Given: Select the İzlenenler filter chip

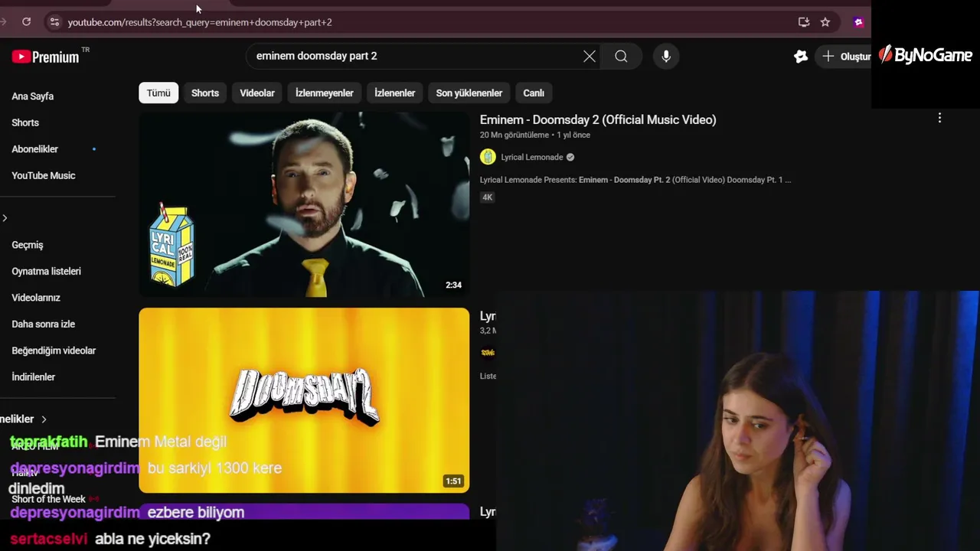Looking at the screenshot, I should pyautogui.click(x=394, y=93).
